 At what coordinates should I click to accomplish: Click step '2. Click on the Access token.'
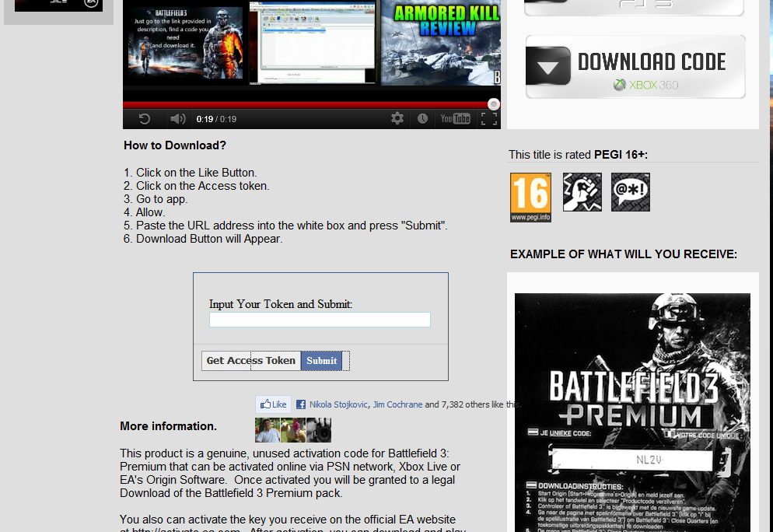pyautogui.click(x=197, y=186)
